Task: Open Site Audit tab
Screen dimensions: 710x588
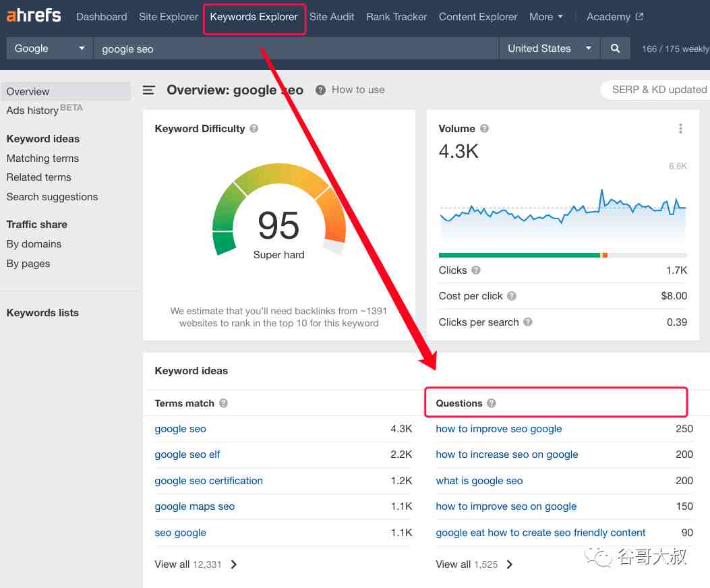Action: point(332,17)
